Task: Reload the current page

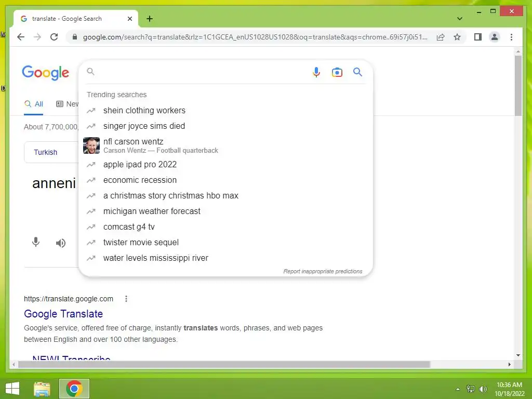Action: pos(54,37)
